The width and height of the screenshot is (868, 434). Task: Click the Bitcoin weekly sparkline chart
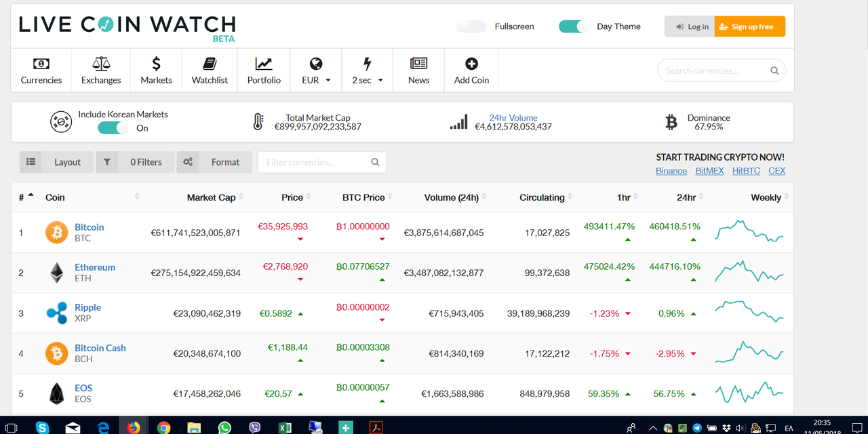pos(749,231)
